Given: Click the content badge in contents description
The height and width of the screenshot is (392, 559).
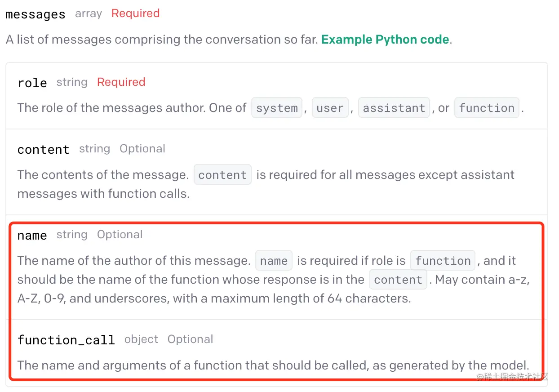Looking at the screenshot, I should (222, 175).
